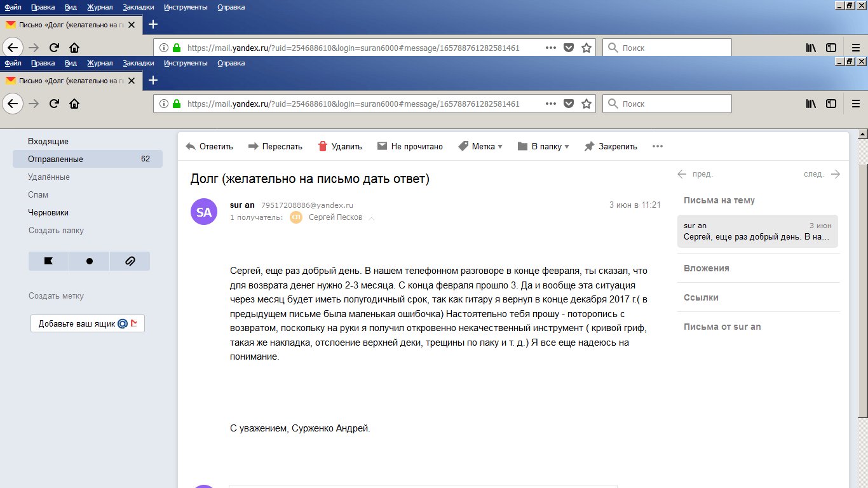Close the lower Письмо «Долг tab

[x=131, y=81]
